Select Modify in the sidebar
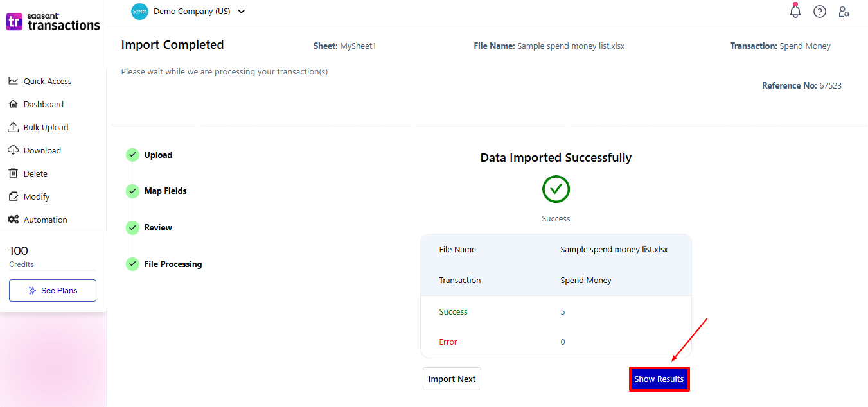Image resolution: width=868 pixels, height=407 pixels. (37, 197)
